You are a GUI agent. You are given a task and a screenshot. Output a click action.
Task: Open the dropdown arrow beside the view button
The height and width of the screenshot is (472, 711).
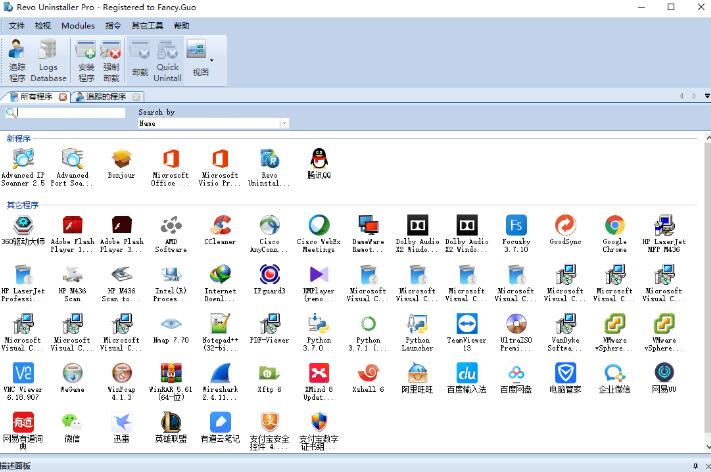pyautogui.click(x=211, y=60)
